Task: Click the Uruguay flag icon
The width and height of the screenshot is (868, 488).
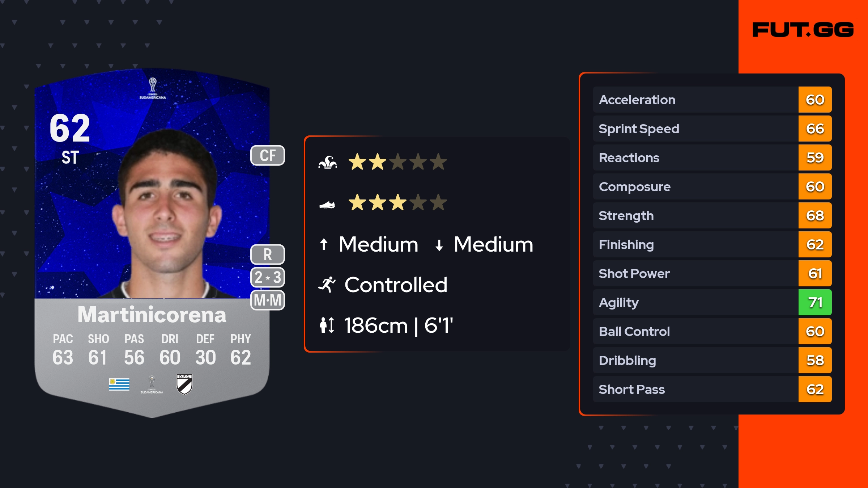Action: coord(119,384)
